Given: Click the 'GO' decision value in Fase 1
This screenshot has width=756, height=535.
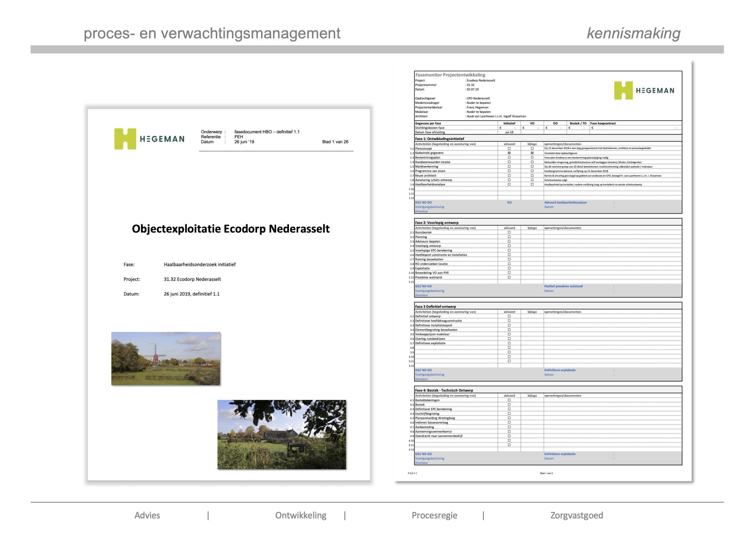Looking at the screenshot, I should click(x=509, y=202).
